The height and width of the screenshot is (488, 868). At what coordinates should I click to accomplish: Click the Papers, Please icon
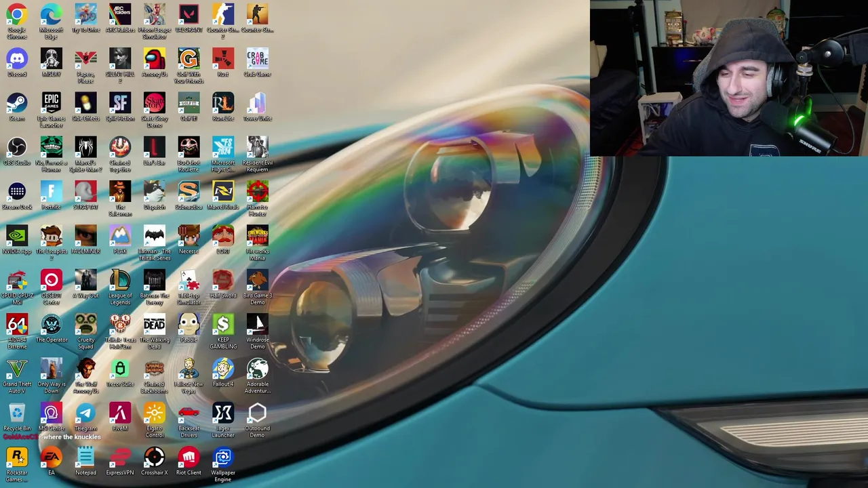[x=85, y=59]
